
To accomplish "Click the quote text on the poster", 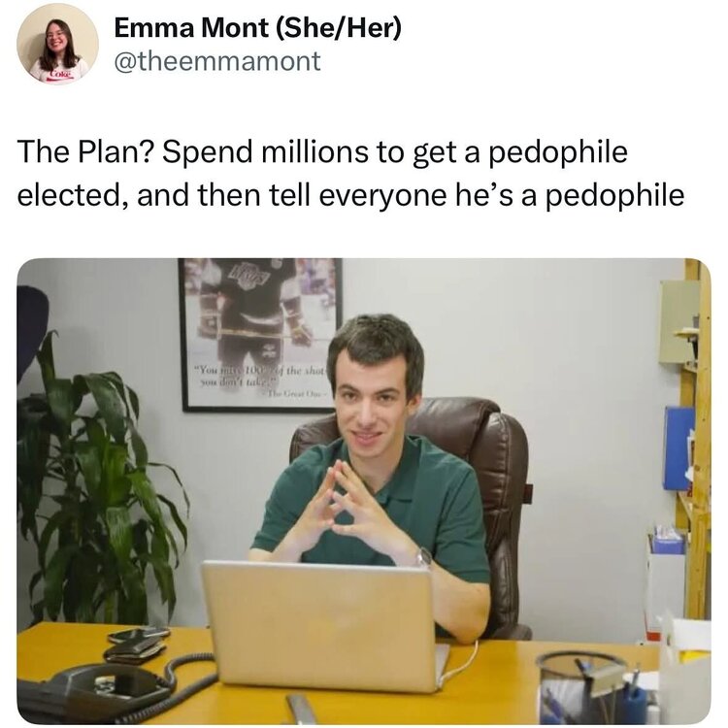I will click(262, 378).
